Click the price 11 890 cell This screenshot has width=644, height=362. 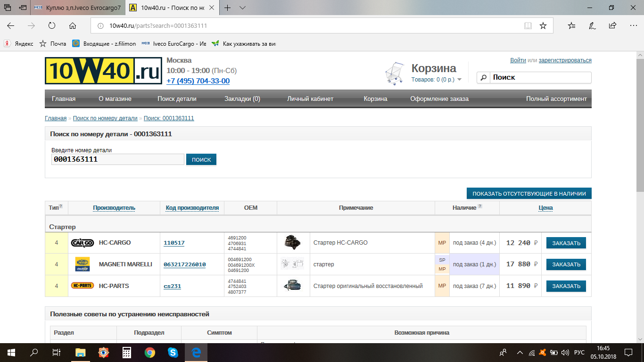(x=520, y=286)
